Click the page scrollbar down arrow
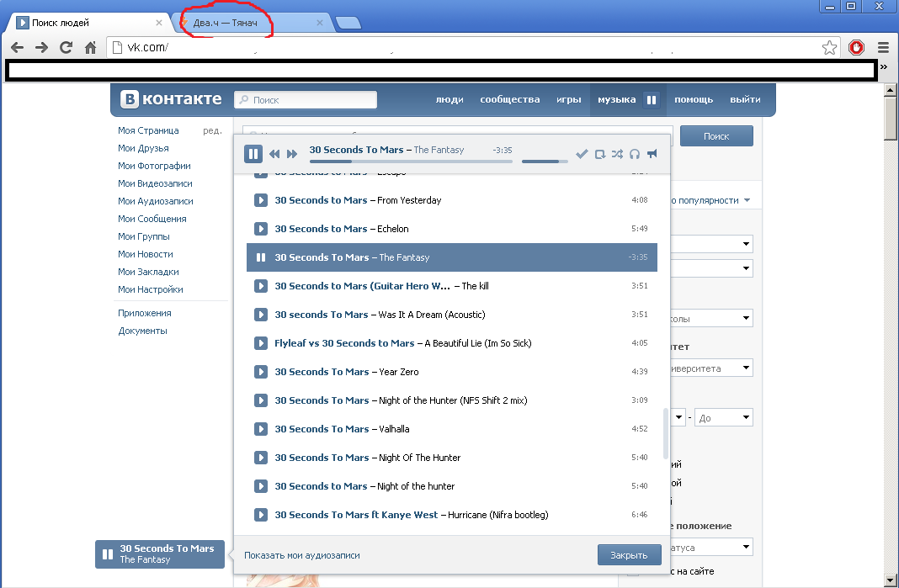The width and height of the screenshot is (899, 588). click(890, 580)
